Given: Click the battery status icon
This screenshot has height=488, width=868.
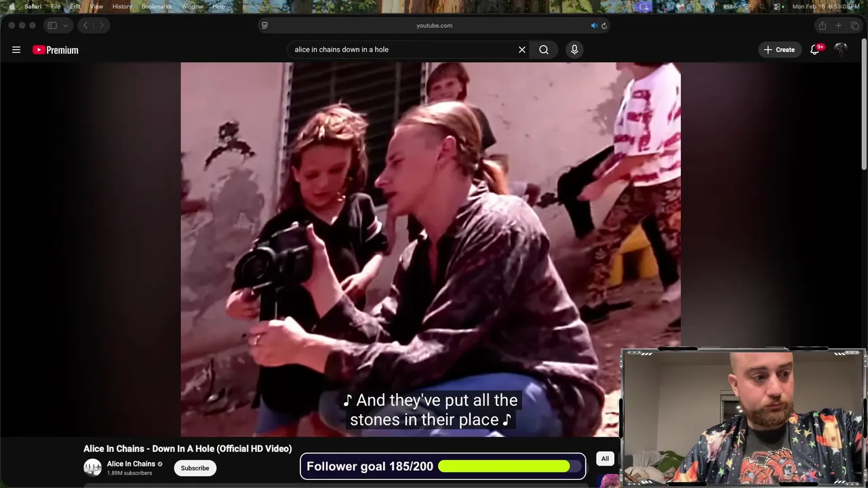Looking at the screenshot, I should [x=728, y=7].
